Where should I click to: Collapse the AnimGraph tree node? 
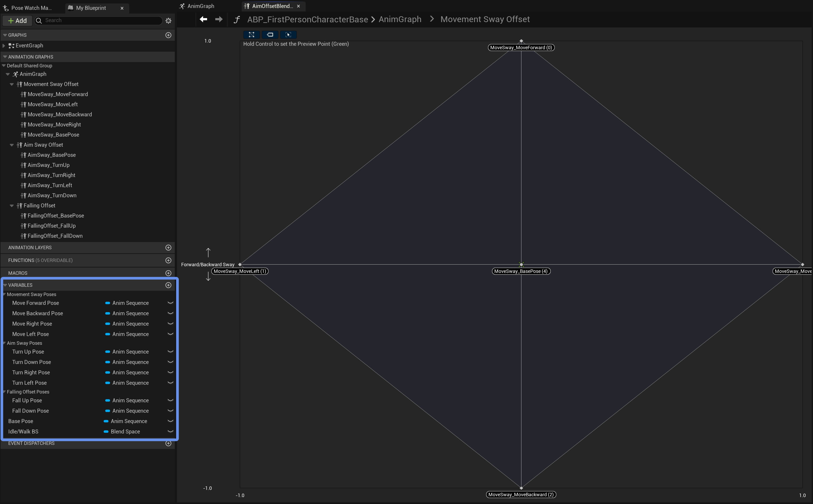(x=8, y=74)
